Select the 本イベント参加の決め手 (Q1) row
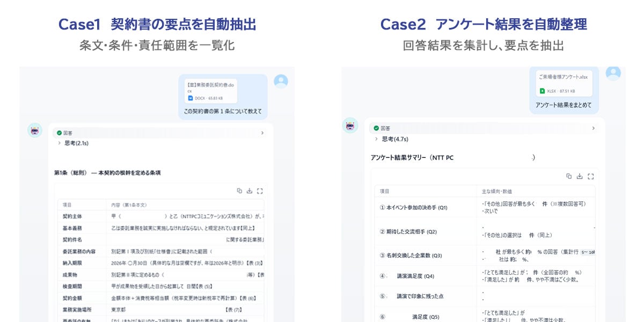The height and width of the screenshot is (322, 644). click(x=485, y=207)
